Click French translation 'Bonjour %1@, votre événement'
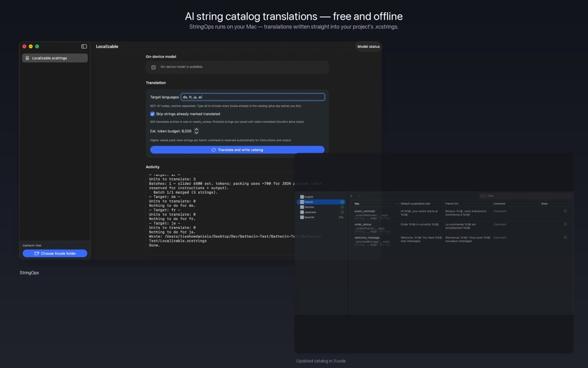588x368 pixels. click(465, 211)
